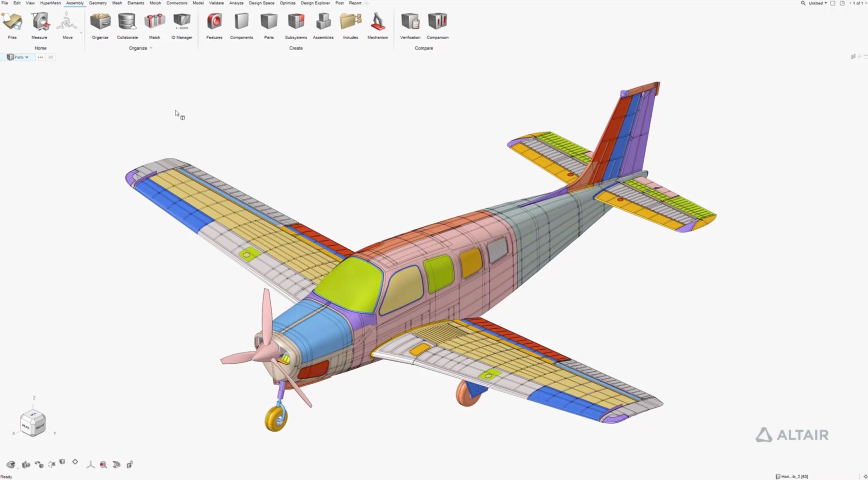Open the Connectors menu tab
This screenshot has height=480, width=868.
tap(177, 3)
